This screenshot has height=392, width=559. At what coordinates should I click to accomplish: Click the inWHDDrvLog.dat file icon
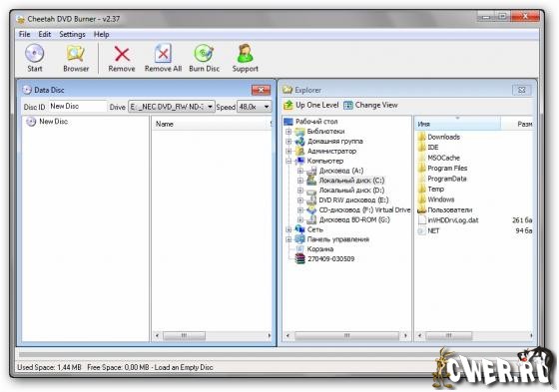[421, 219]
